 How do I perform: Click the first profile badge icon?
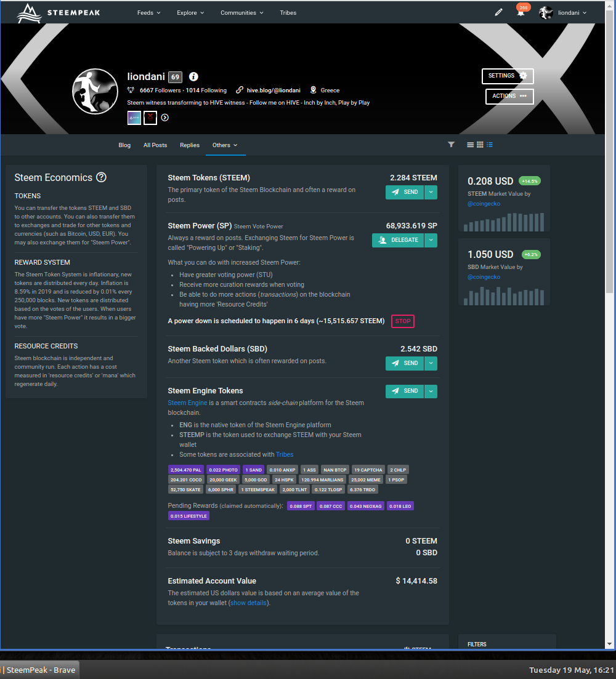click(134, 118)
